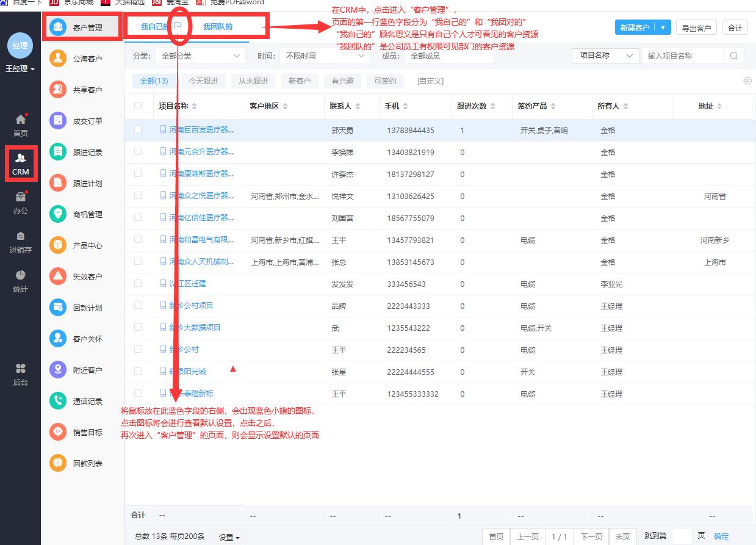This screenshot has height=545, width=756.
Task: Click the 合计 button
Action: [735, 28]
